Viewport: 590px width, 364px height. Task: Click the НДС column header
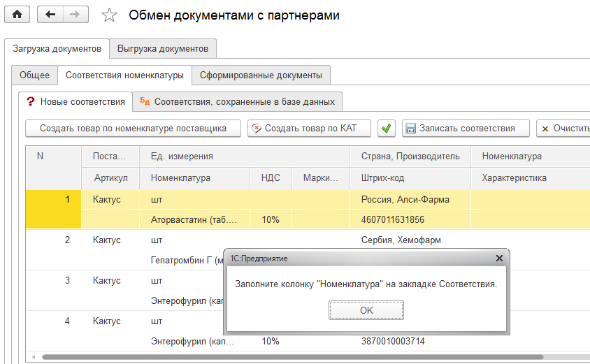tap(271, 177)
